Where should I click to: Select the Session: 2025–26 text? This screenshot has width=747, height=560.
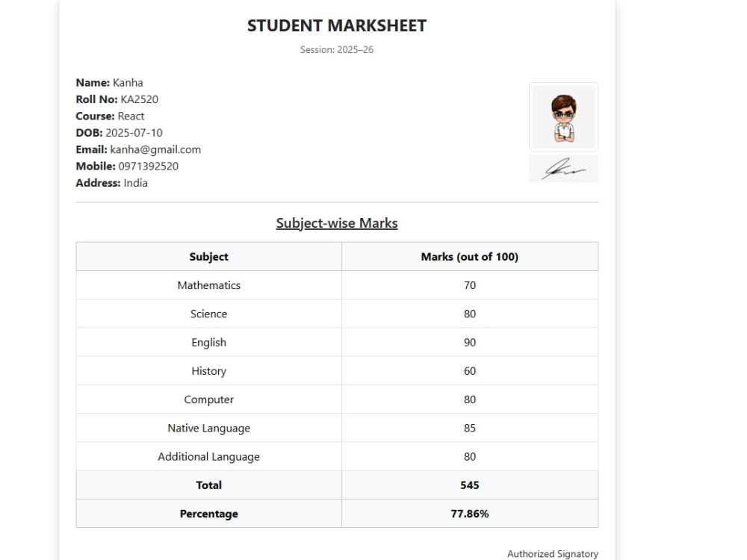pyautogui.click(x=337, y=49)
